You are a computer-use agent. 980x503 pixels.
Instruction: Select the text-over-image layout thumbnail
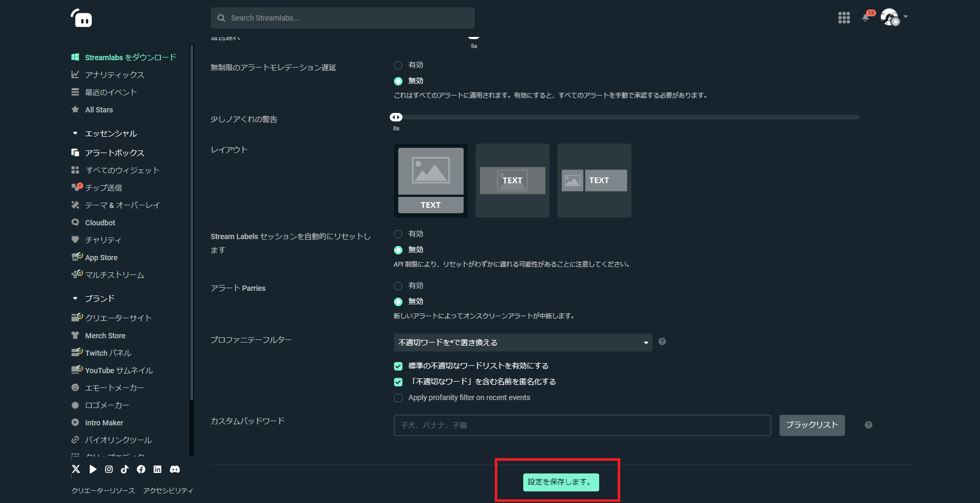512,180
